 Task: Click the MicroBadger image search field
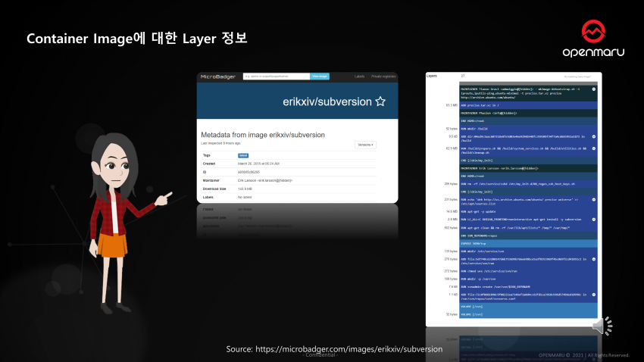[277, 76]
